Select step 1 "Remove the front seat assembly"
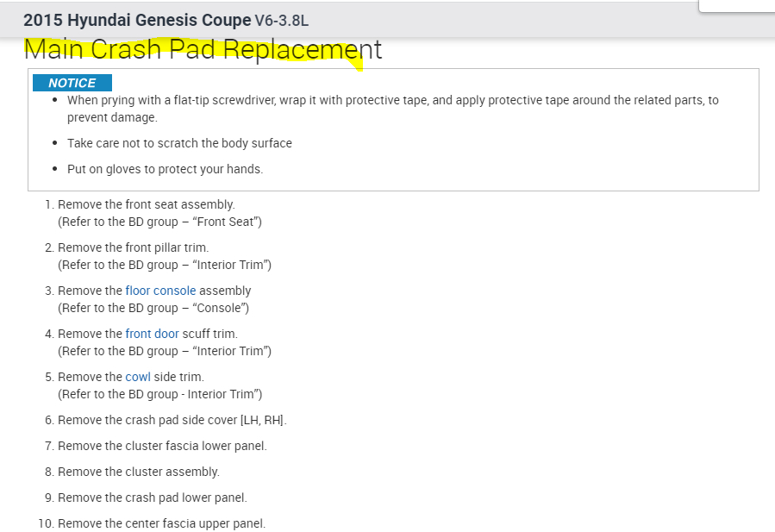Image resolution: width=775 pixels, height=532 pixels. click(x=146, y=204)
